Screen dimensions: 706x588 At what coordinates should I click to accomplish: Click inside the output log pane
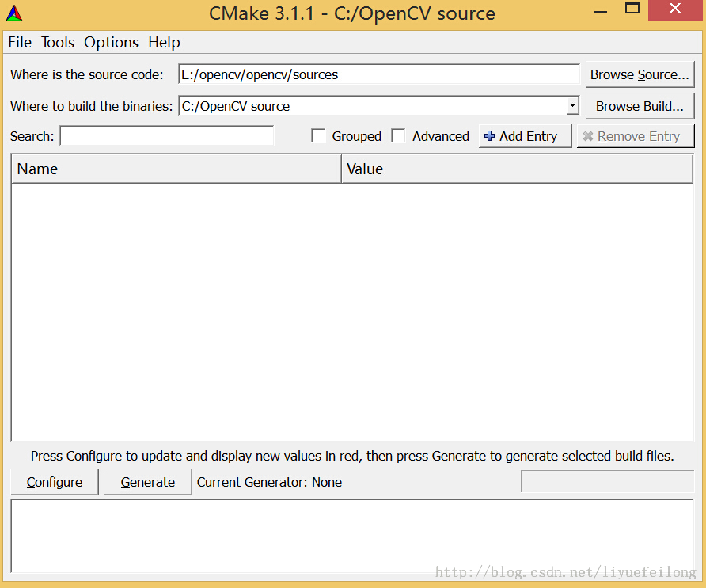click(352, 536)
